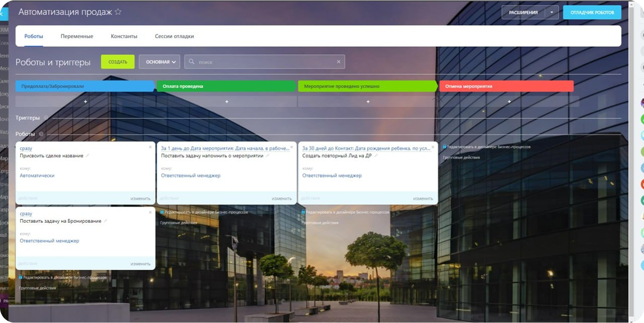
Task: Open the Сессии отладки tab
Action: point(174,36)
